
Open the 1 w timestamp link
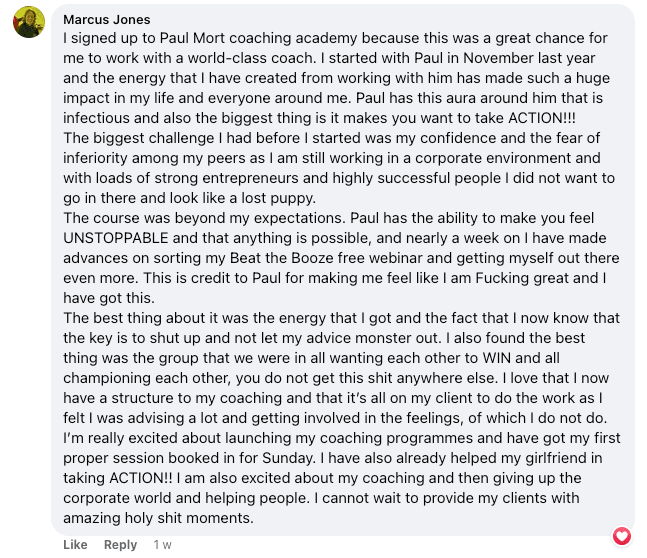pos(162,545)
